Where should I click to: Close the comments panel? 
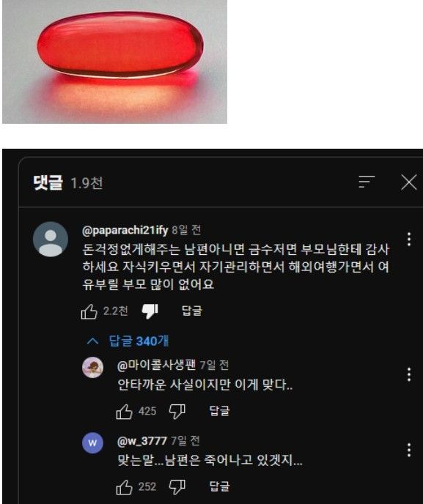(409, 182)
